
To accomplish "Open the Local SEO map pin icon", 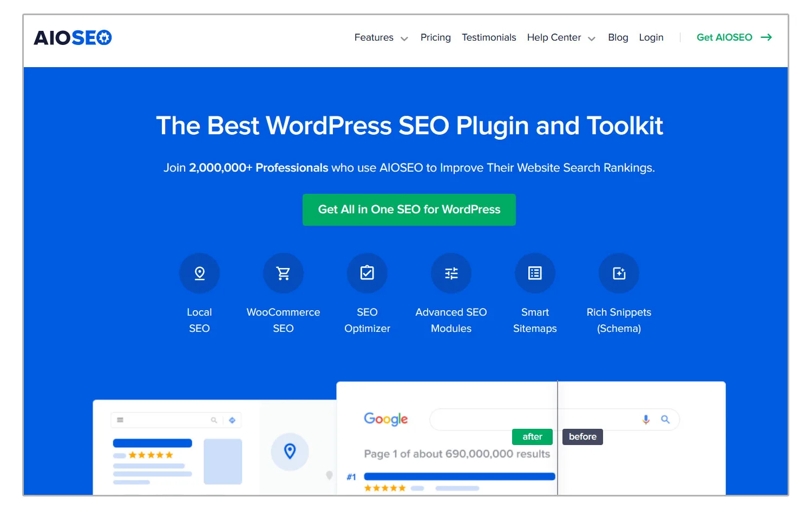I will point(199,273).
